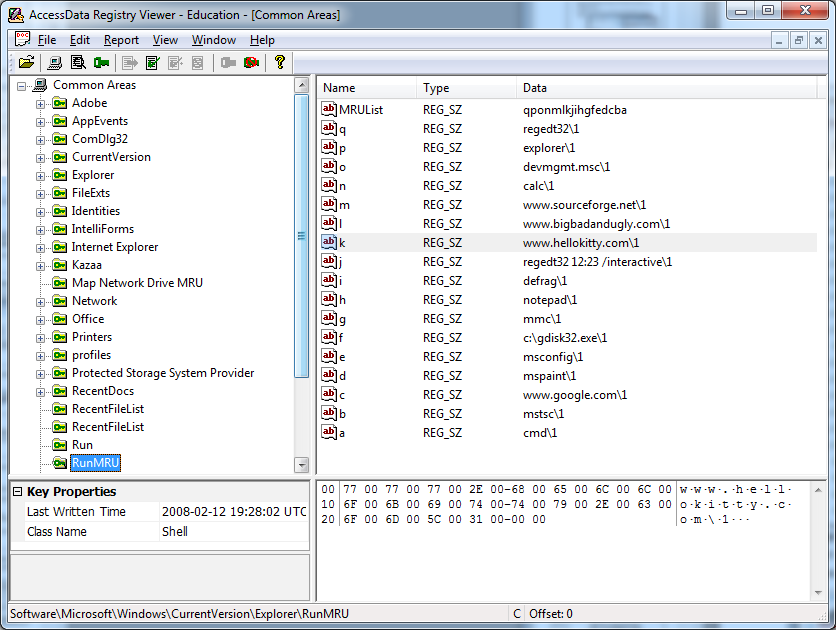
Task: Click the Last Written Time value 2008-02-12 19:28:02 UTC
Action: [234, 512]
